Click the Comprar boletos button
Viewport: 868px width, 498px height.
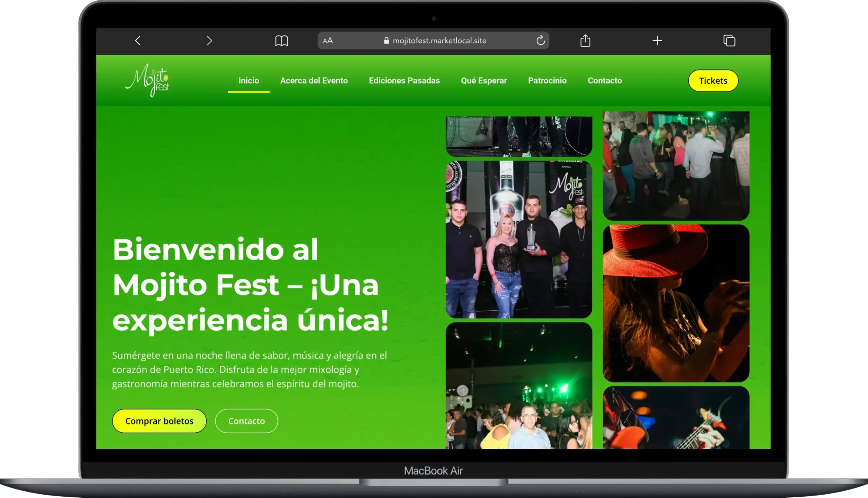[x=159, y=421]
